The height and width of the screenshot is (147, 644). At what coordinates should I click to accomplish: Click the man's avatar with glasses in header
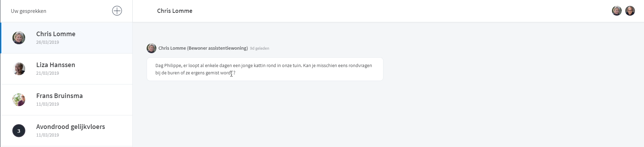click(630, 11)
